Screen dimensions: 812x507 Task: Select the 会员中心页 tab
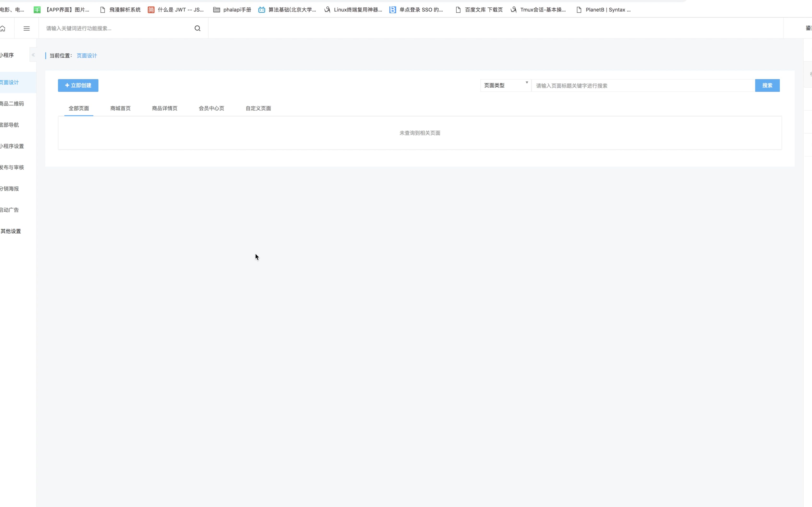211,108
